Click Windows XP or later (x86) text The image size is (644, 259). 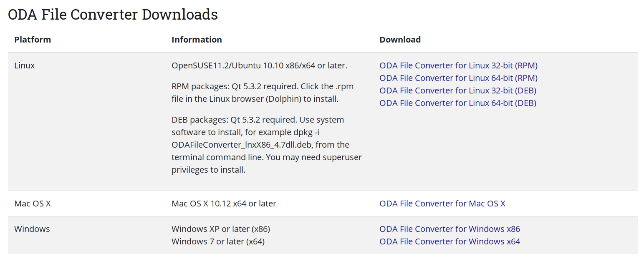tap(221, 229)
